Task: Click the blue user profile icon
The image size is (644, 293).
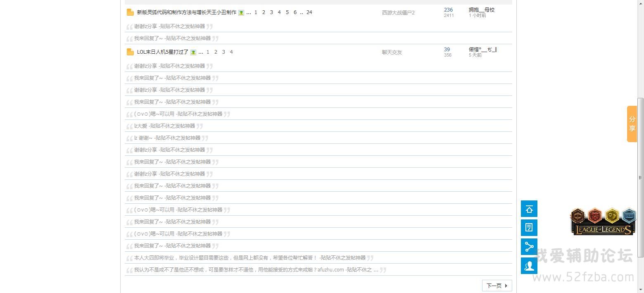Action: [x=529, y=266]
